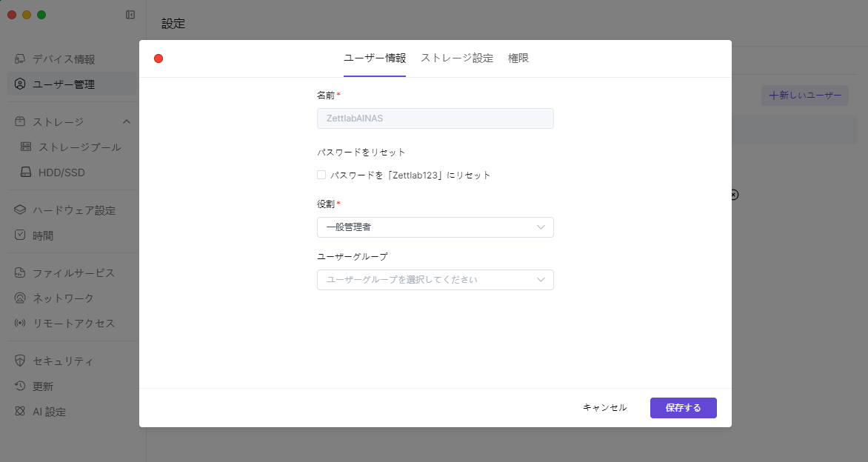Switch to the Permissions (権限) tab
The image size is (868, 462).
pos(518,58)
